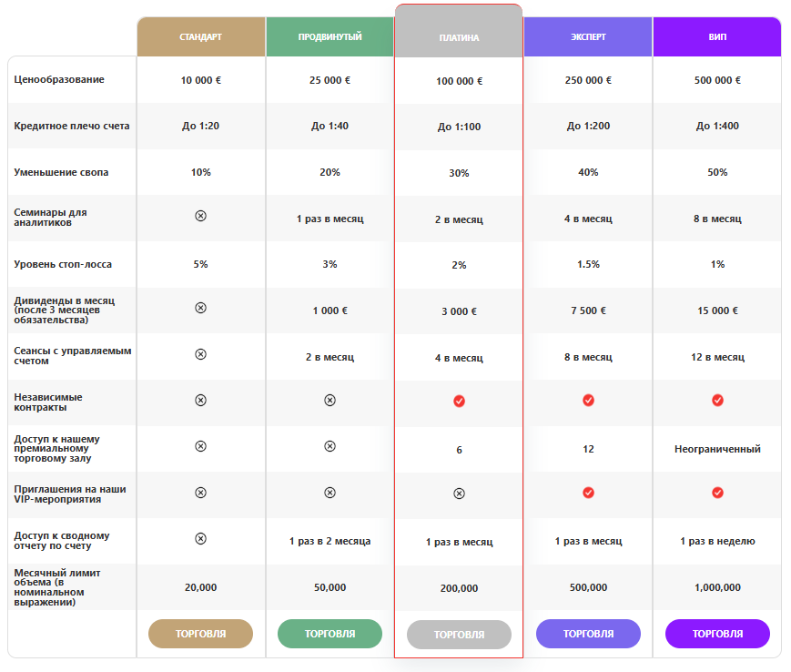
Task: Click the Стандарт gold ТОРГОВЛЯ button
Action: pyautogui.click(x=200, y=634)
